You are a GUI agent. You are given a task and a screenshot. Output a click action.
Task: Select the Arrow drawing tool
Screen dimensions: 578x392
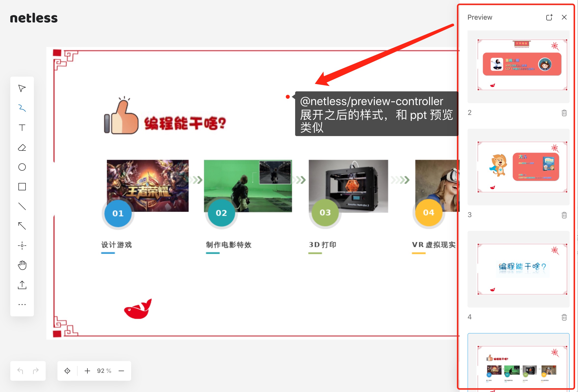[22, 226]
